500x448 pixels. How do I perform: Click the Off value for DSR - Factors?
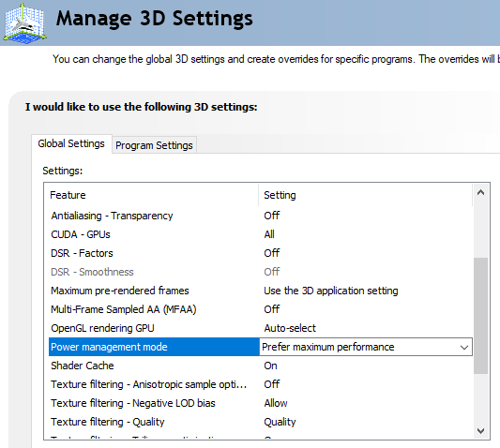tap(272, 253)
